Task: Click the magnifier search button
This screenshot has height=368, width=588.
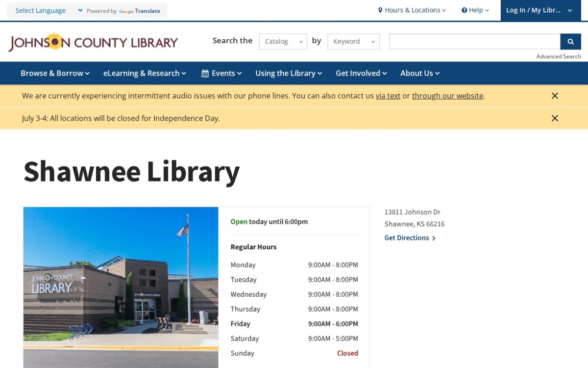Action: pyautogui.click(x=570, y=42)
